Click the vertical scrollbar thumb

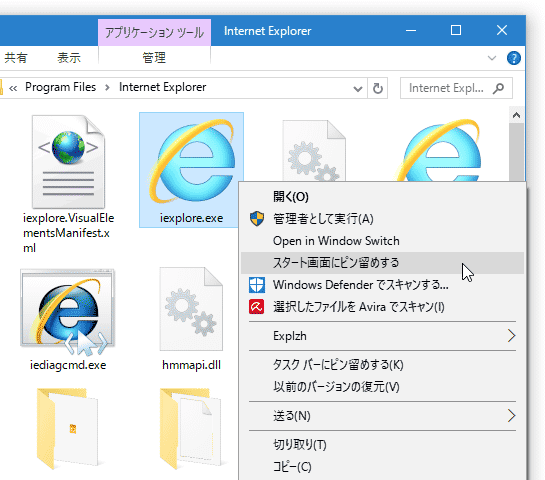(516, 152)
